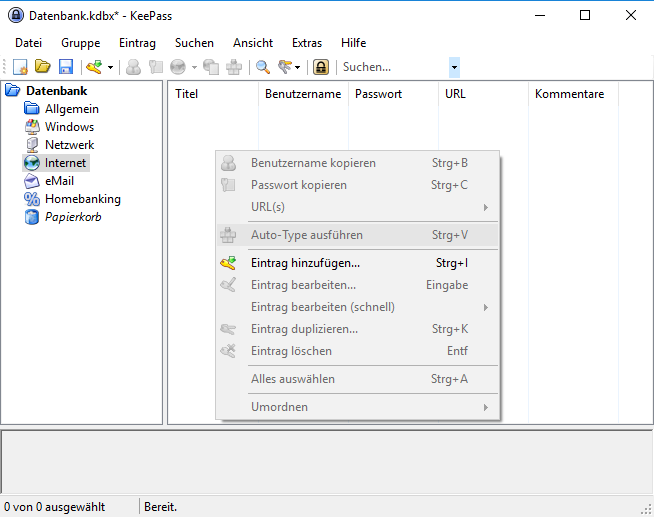Click the Open database folder icon
The width and height of the screenshot is (654, 517).
coord(43,67)
